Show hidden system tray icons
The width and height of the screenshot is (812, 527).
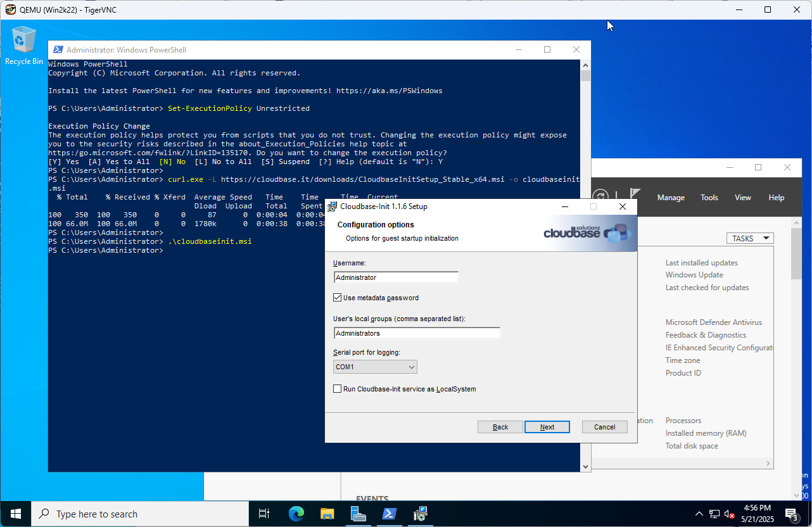tap(699, 514)
